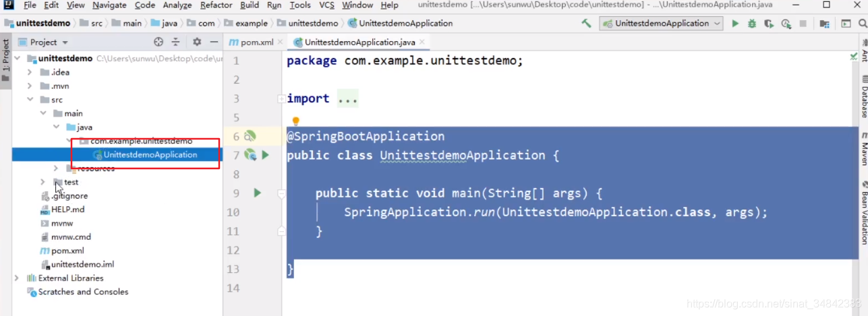Screen dimensions: 868x316
Task: Click the green inspection checkmark in editor corner
Action: 854,57
